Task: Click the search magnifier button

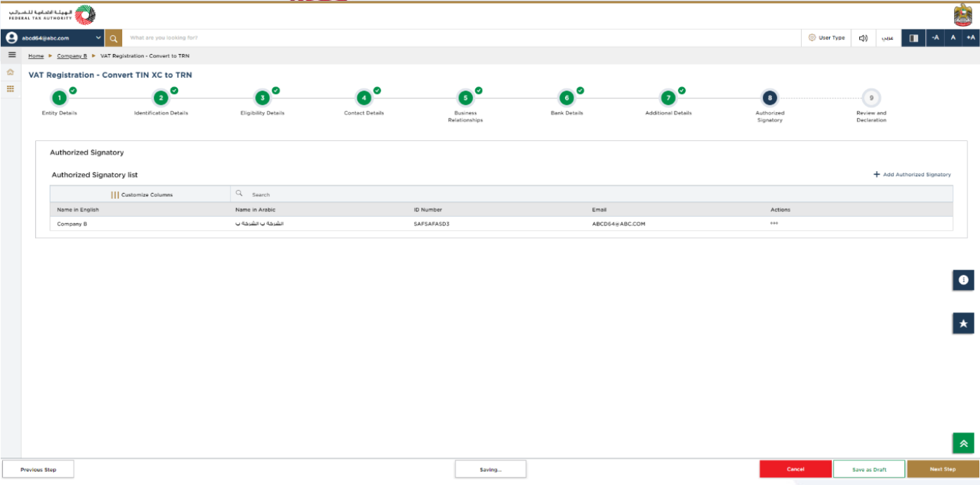Action: tap(114, 38)
